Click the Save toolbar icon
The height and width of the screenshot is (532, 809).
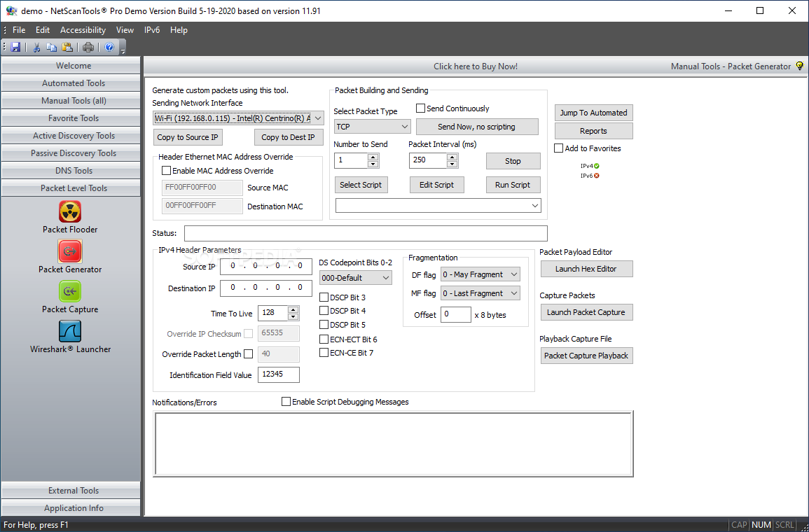coord(15,48)
